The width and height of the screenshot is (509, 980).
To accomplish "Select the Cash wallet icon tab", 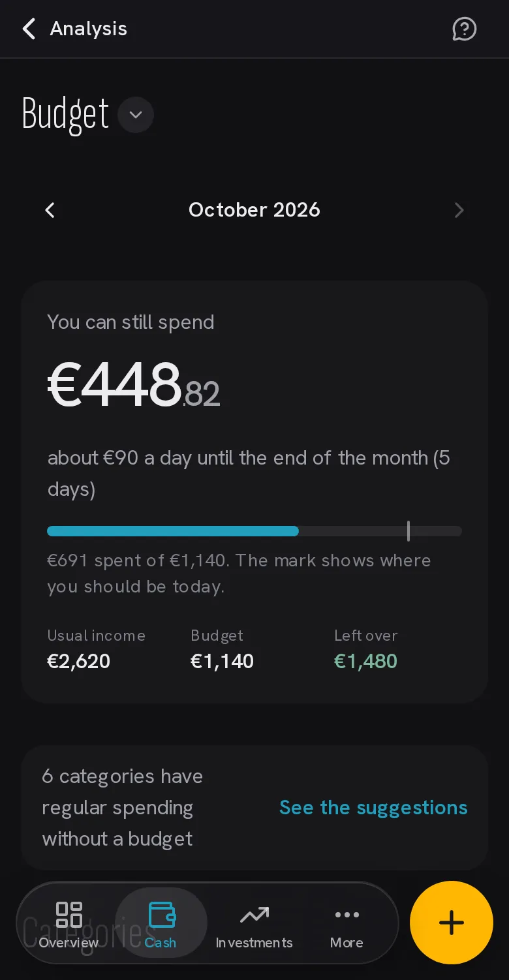I will (x=161, y=923).
